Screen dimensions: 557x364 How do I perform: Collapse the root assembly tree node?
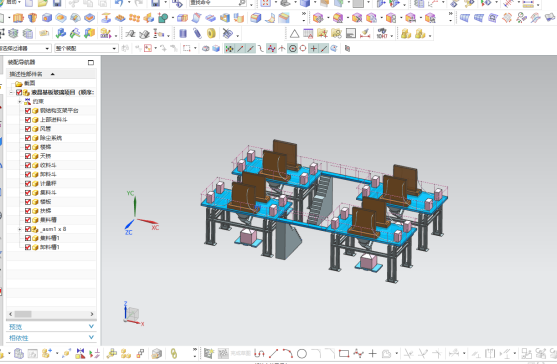(x=11, y=92)
